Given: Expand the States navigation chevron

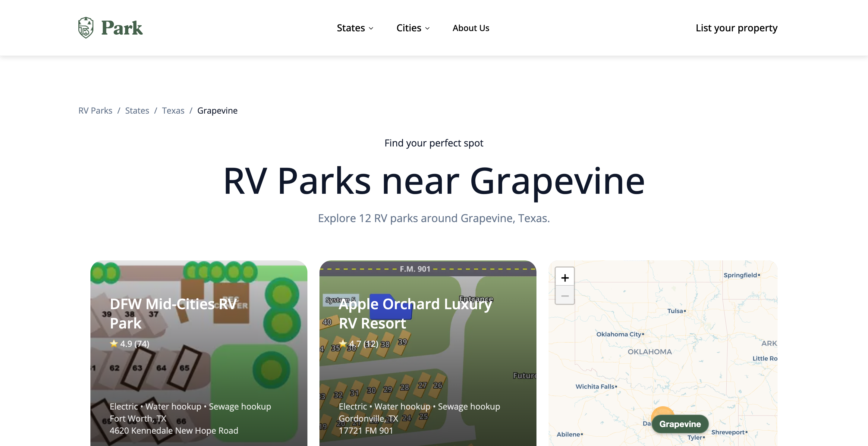Looking at the screenshot, I should click(372, 29).
